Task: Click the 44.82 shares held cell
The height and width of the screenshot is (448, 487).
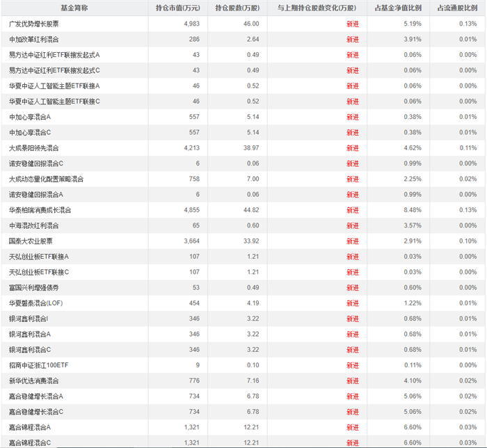Action: click(251, 210)
